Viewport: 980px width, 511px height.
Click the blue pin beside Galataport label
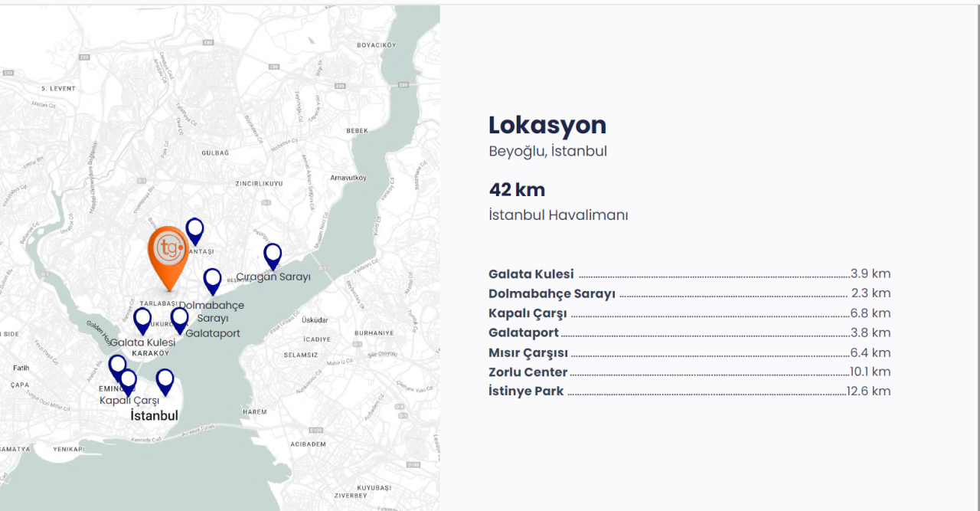click(179, 319)
